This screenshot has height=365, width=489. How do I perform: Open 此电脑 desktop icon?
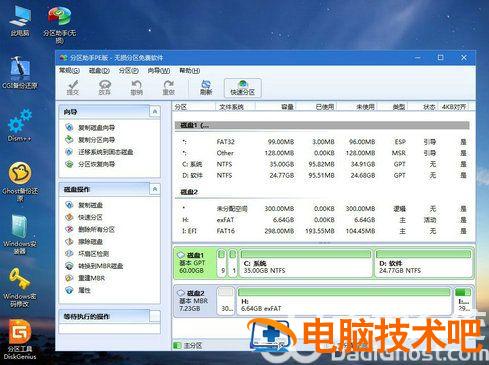tap(20, 21)
